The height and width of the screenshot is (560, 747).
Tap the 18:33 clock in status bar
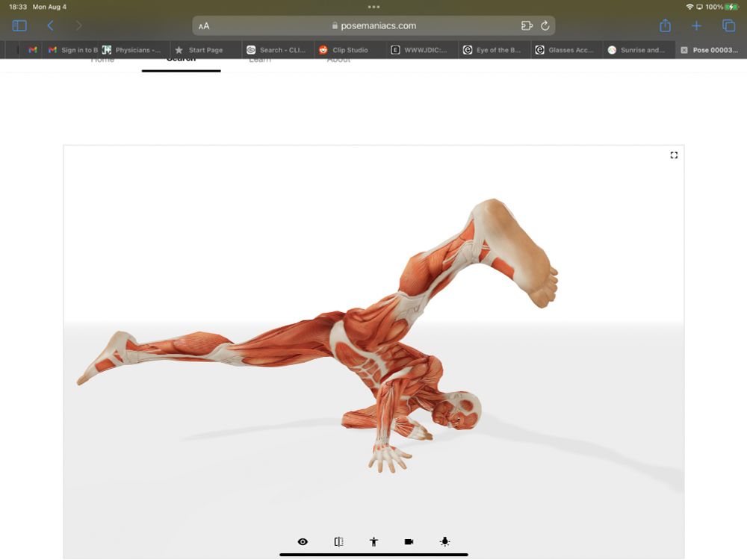click(x=18, y=7)
